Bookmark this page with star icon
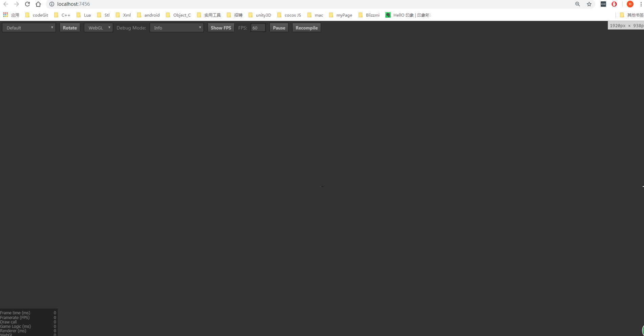This screenshot has height=336, width=644. [589, 4]
